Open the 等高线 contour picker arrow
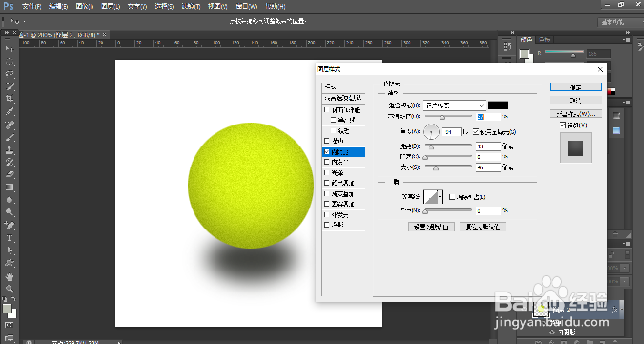Image resolution: width=644 pixels, height=344 pixels. click(x=440, y=197)
